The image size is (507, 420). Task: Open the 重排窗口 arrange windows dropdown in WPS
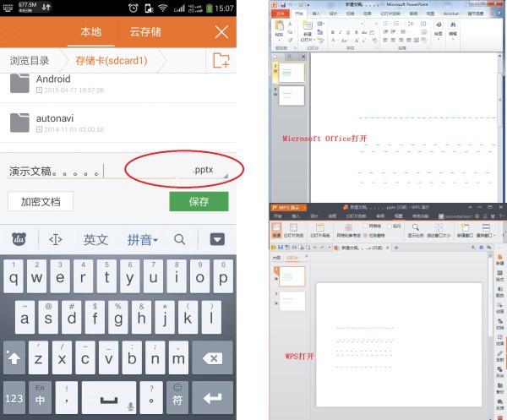[486, 231]
